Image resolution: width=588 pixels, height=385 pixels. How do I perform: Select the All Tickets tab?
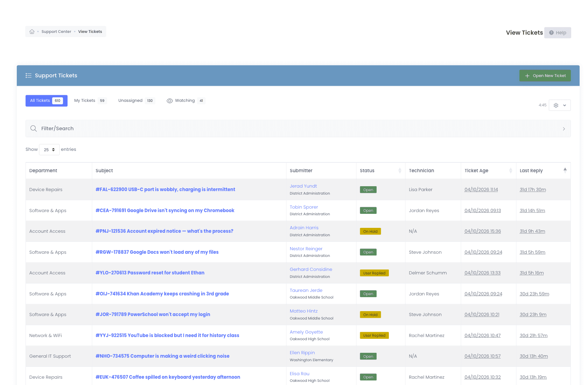47,101
